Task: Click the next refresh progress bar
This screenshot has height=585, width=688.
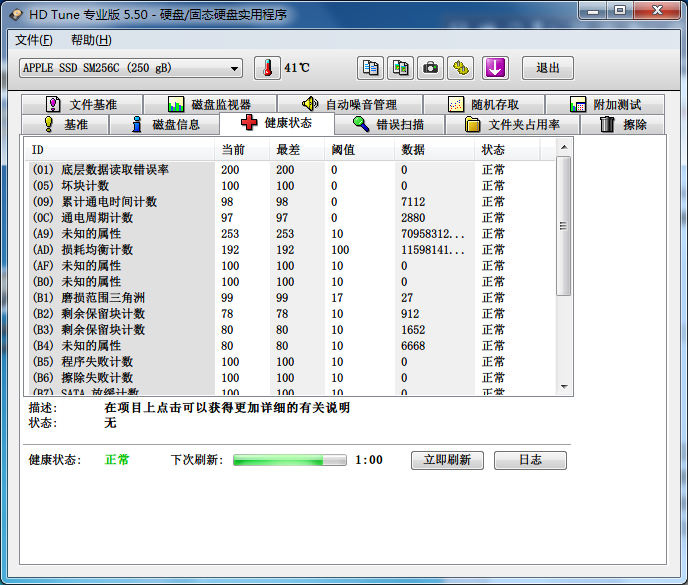Action: [x=290, y=460]
